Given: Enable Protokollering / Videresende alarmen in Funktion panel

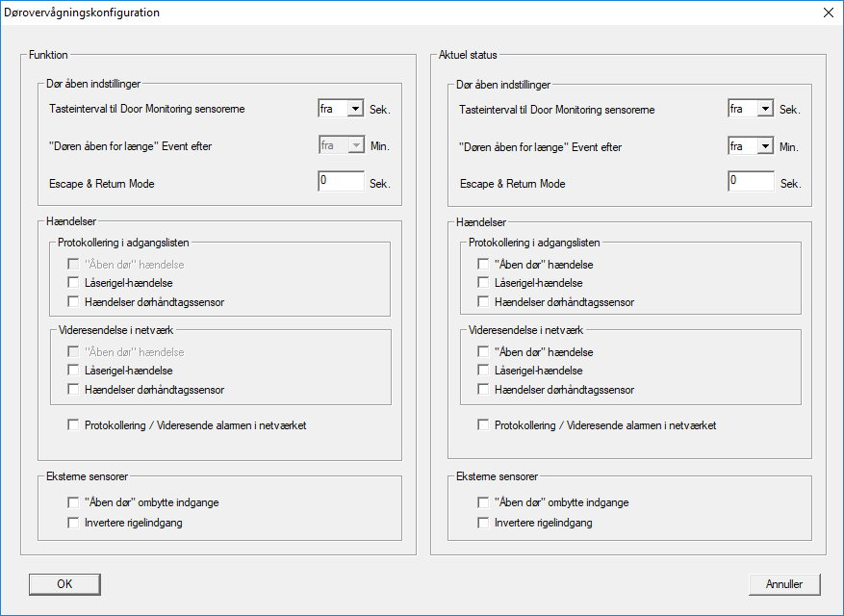Looking at the screenshot, I should coord(73,425).
